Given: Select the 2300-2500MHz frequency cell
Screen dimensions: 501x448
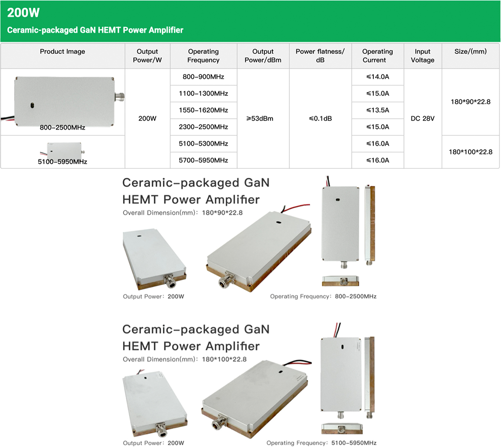Looking at the screenshot, I should coord(203,127).
